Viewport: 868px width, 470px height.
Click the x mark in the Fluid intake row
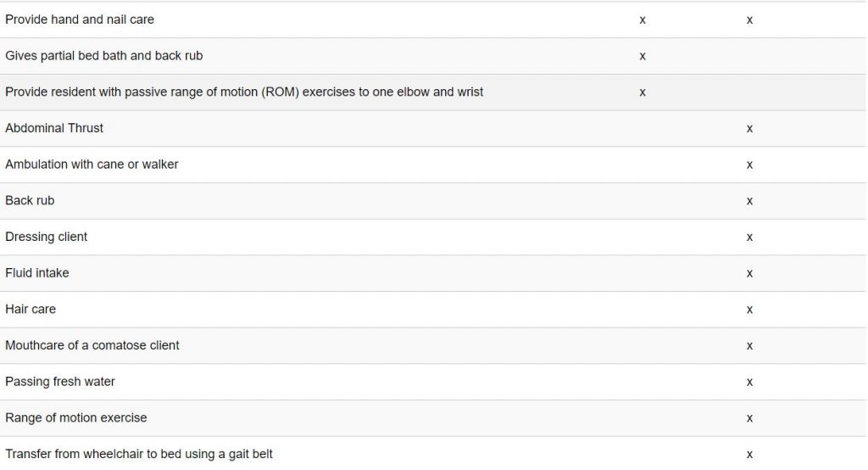pyautogui.click(x=749, y=274)
